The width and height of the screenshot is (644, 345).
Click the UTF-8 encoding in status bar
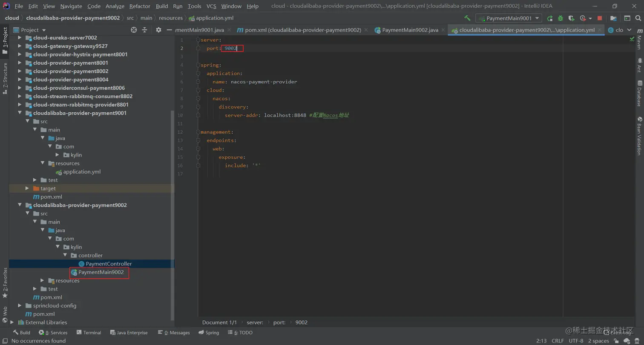(576, 341)
